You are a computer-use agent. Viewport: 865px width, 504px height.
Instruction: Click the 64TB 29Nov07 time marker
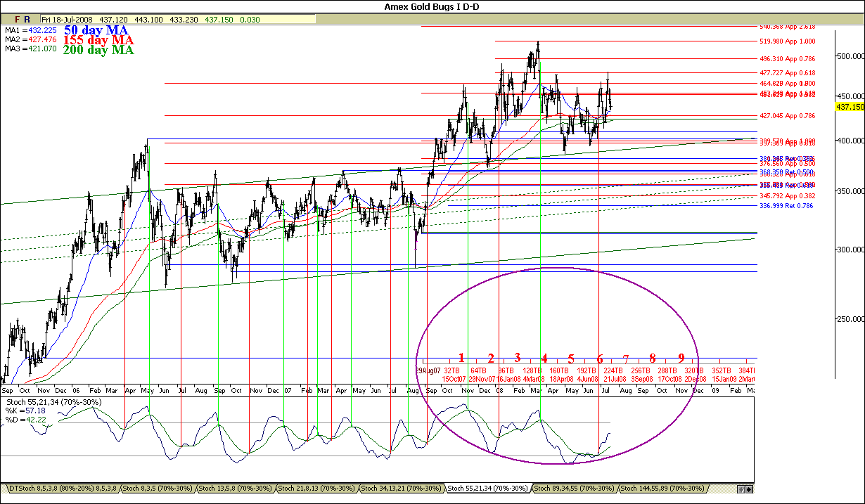481,375
